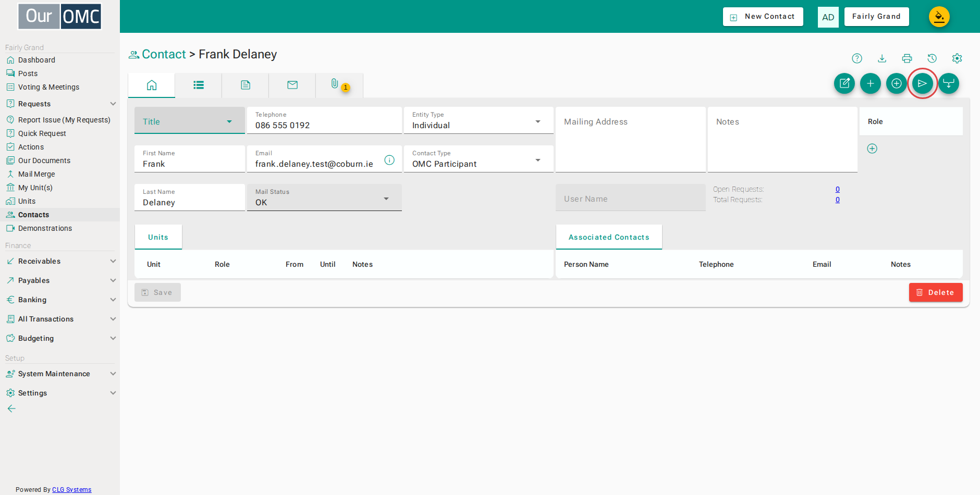
Task: Add a role with the plus icon
Action: [872, 148]
